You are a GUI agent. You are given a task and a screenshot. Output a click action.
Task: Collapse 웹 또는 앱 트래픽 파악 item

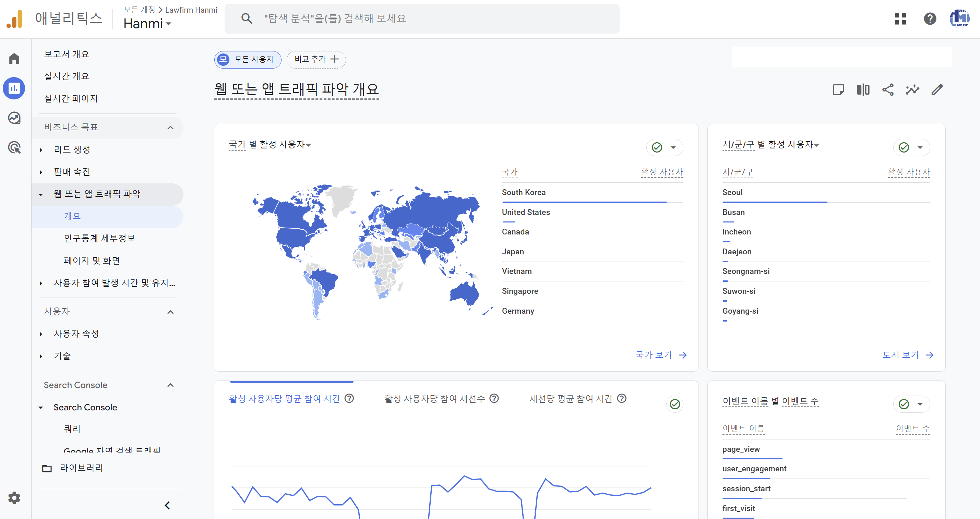tap(41, 194)
